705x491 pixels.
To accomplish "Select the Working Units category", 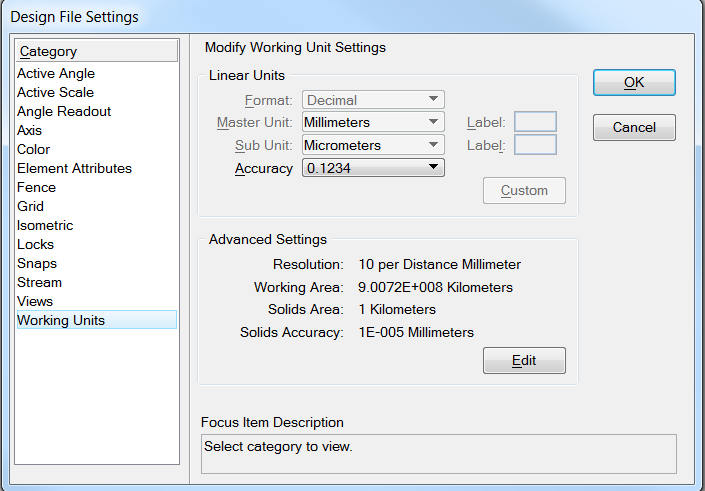I will pos(97,320).
